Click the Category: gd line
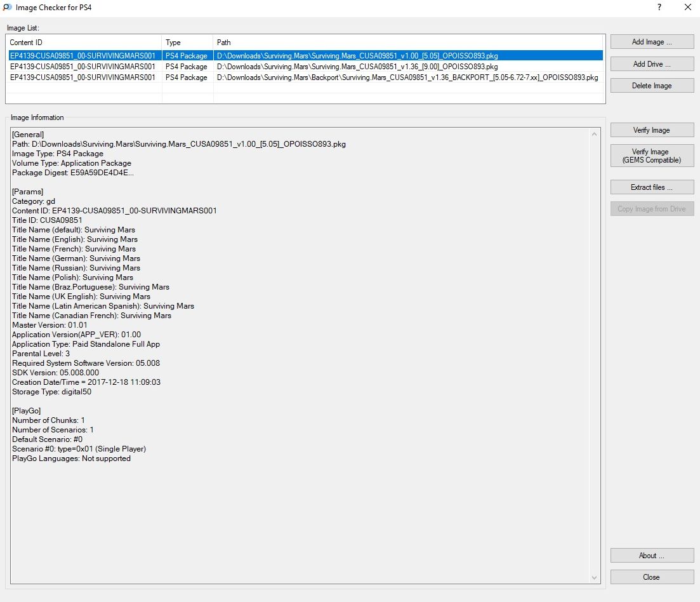Viewport: 700px width, 602px height. tap(34, 201)
